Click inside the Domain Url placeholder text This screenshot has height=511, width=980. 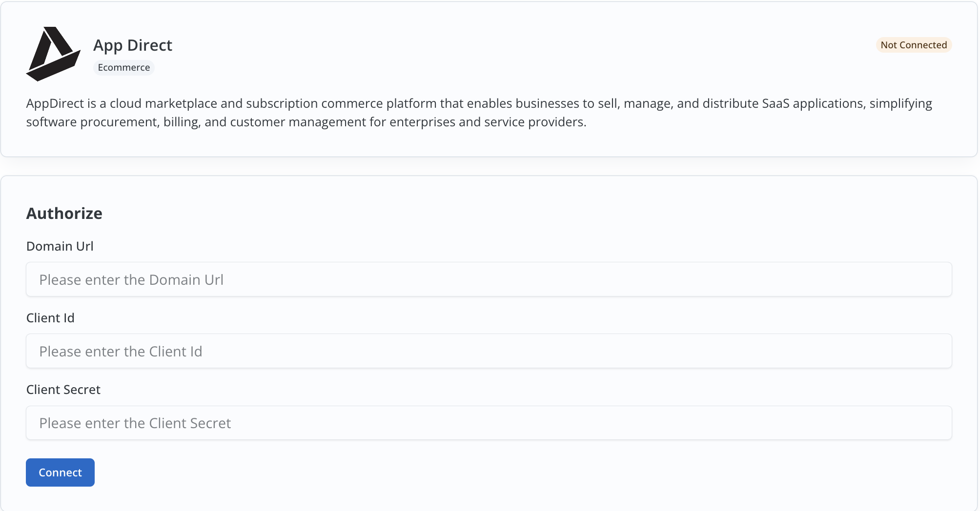(132, 279)
